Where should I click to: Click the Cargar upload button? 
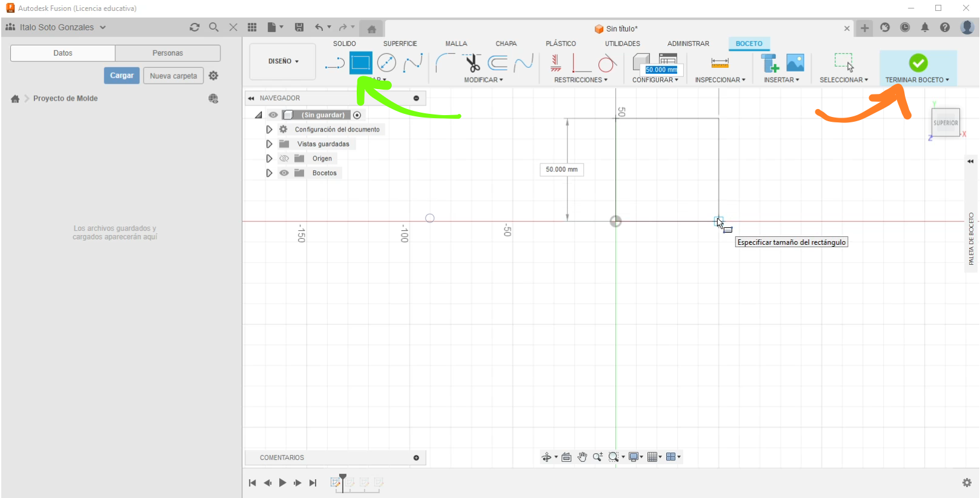click(x=122, y=76)
